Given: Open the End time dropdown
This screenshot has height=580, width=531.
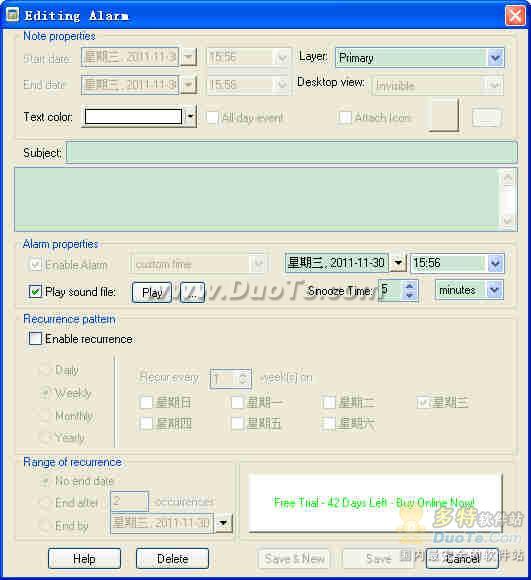Looking at the screenshot, I should click(x=282, y=85).
